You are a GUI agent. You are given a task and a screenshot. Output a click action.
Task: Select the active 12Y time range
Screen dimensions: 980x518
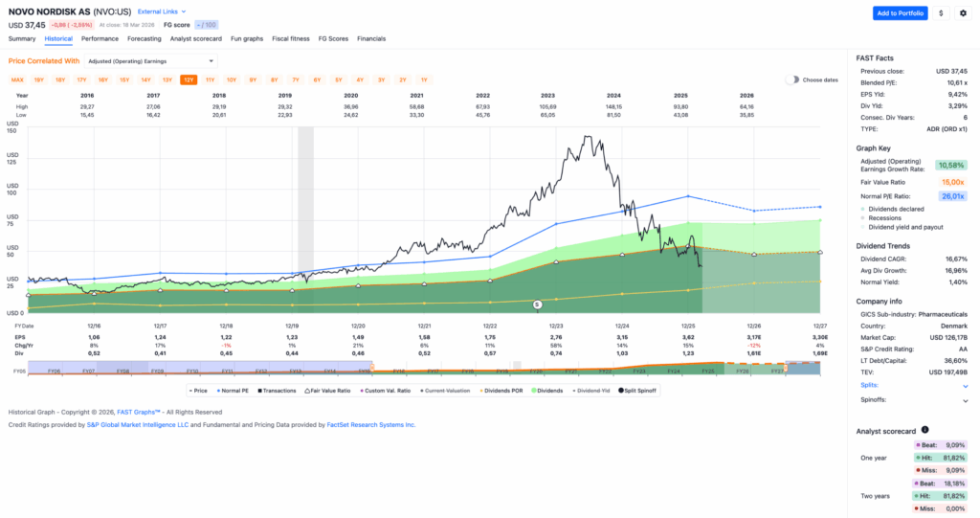tap(189, 80)
